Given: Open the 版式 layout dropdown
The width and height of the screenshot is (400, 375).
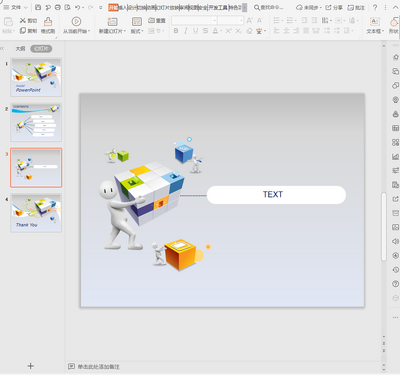Looking at the screenshot, I should tap(137, 31).
